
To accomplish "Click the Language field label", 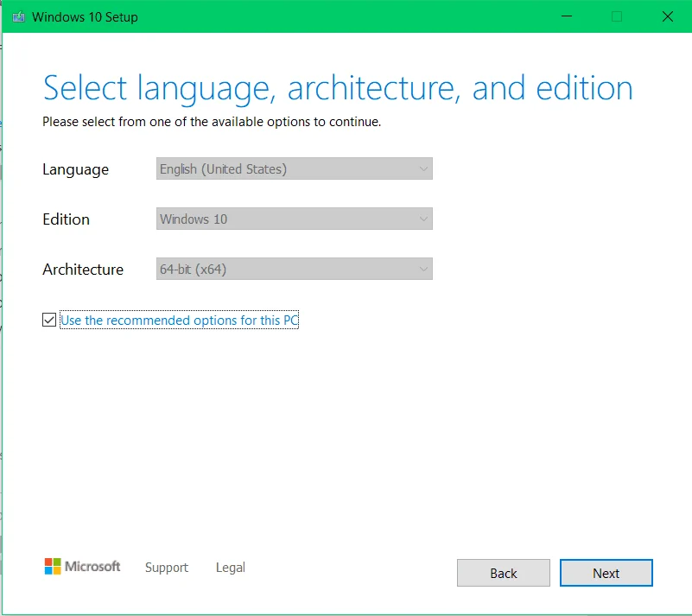I will (x=75, y=170).
